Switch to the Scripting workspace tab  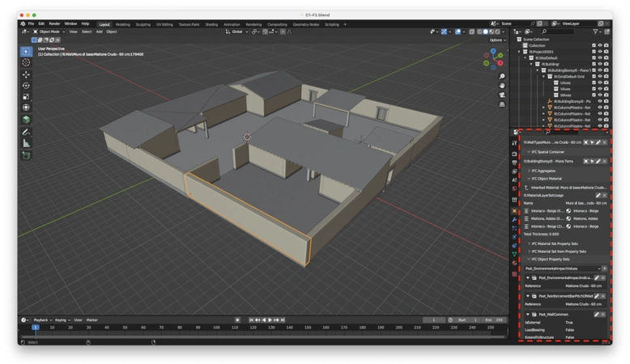coord(332,24)
